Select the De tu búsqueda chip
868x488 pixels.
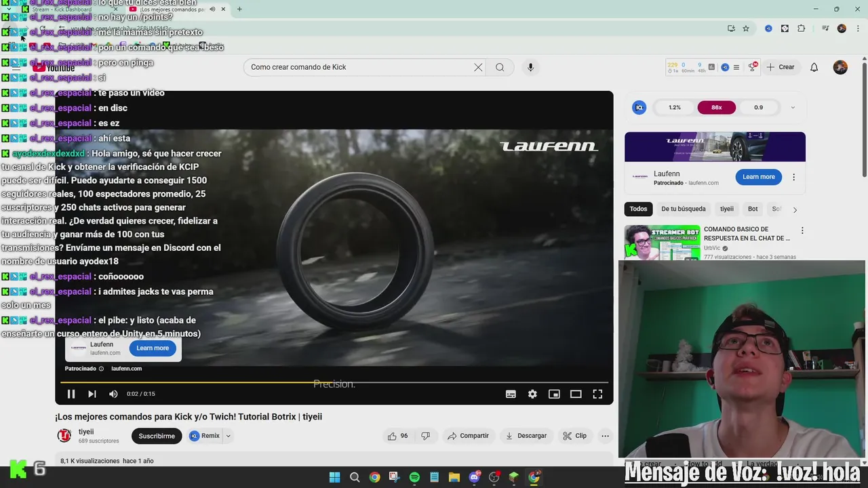pos(684,209)
